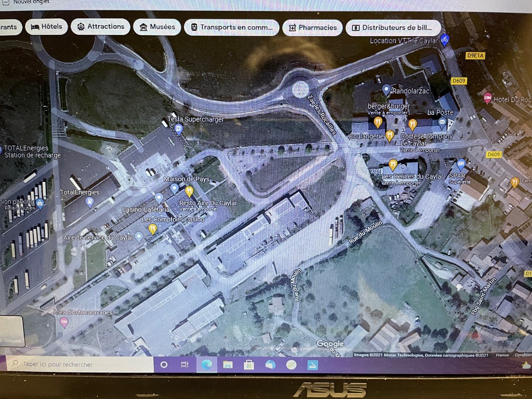Filter map by Musées chip
The image size is (532, 399).
157,27
